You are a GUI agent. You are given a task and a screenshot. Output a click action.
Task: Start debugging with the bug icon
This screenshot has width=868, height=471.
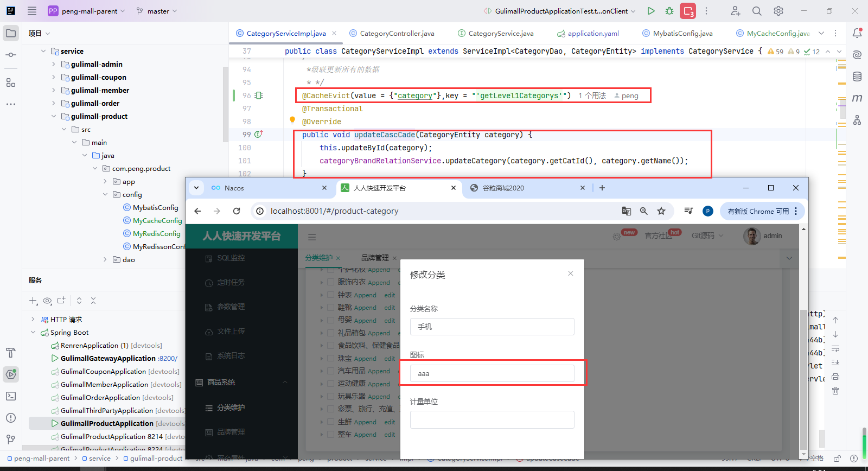pos(669,11)
